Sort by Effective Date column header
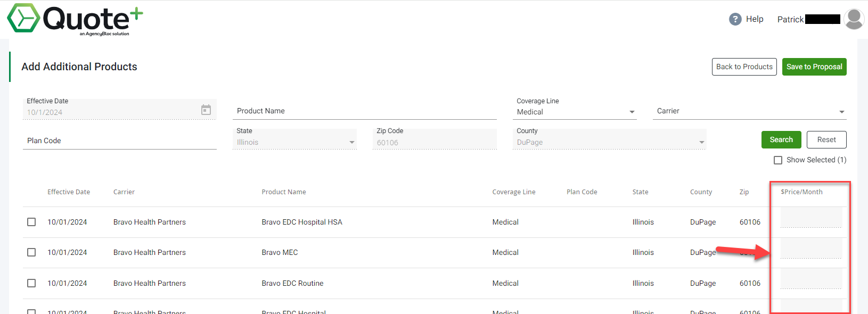The height and width of the screenshot is (314, 868). [x=69, y=192]
